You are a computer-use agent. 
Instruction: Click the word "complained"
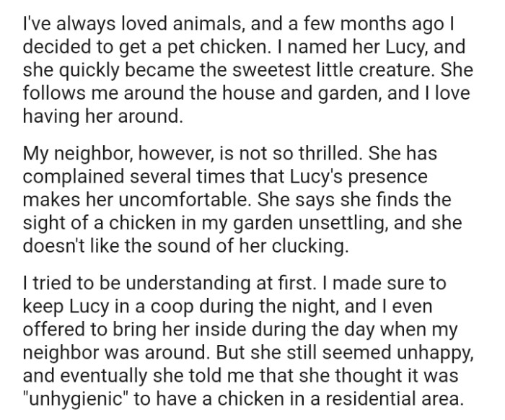pos(73,177)
